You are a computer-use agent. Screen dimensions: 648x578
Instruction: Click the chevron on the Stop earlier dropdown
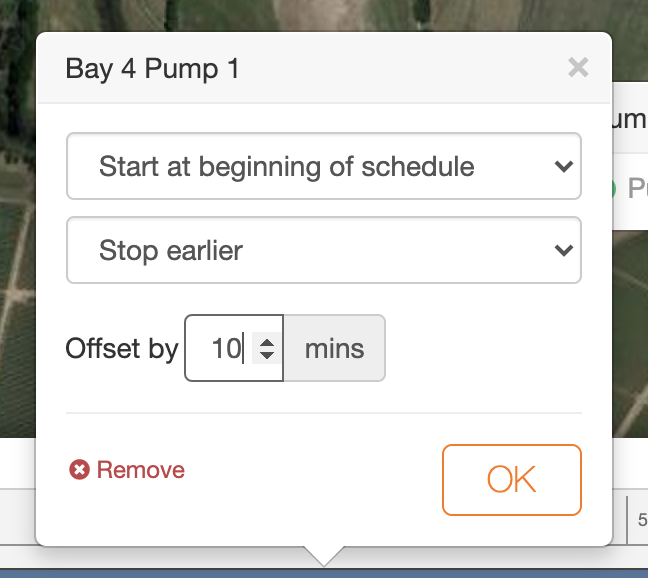tap(563, 250)
